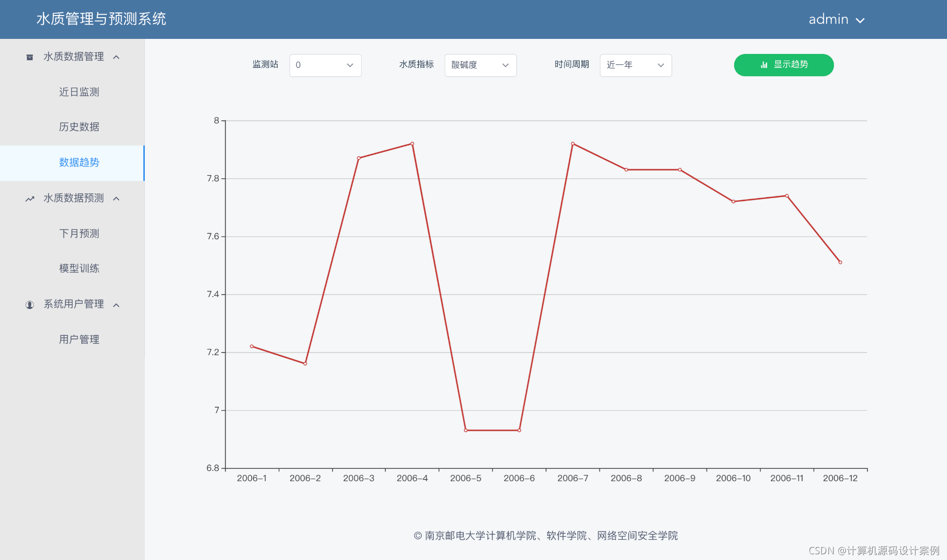Viewport: 947px width, 560px height.
Task: Click the 2006-11 data point
Action: click(787, 196)
